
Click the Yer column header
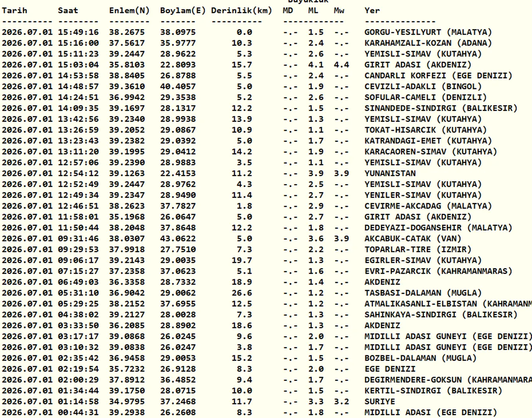(372, 10)
